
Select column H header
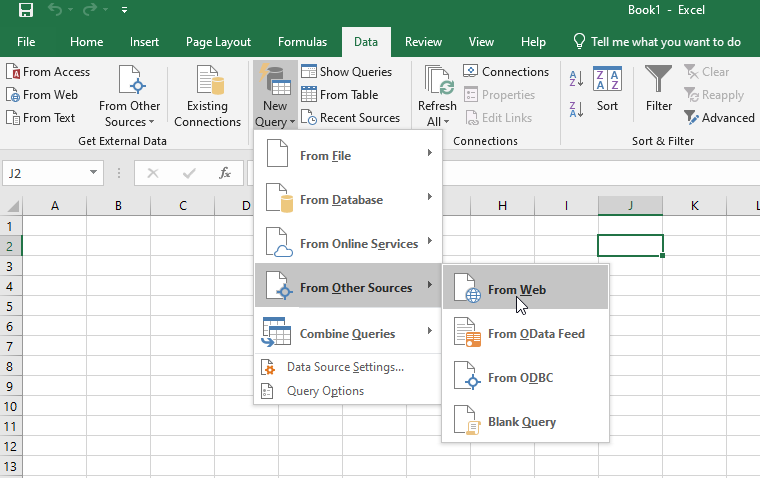click(x=502, y=206)
